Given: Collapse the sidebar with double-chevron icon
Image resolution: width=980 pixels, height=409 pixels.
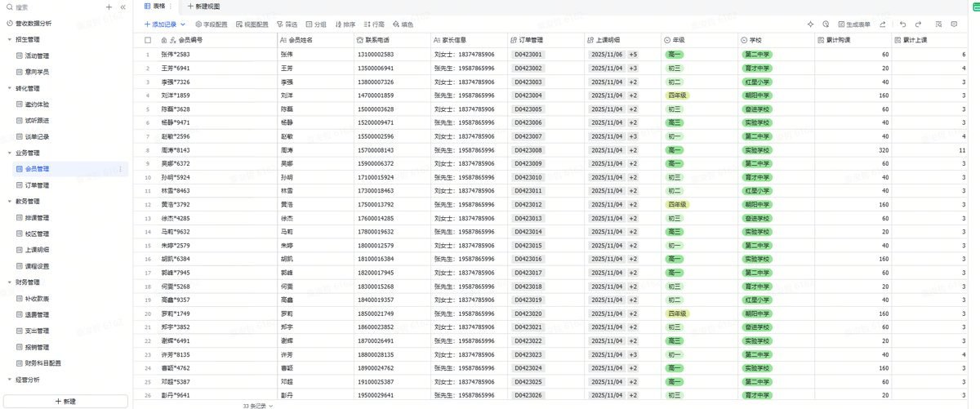Looking at the screenshot, I should (122, 7).
